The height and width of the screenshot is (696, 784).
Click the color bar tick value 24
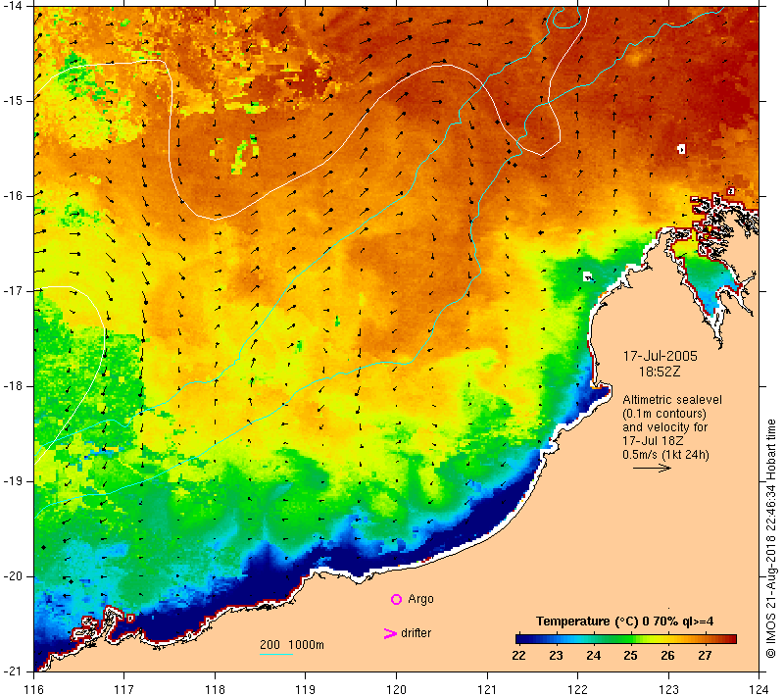[593, 656]
